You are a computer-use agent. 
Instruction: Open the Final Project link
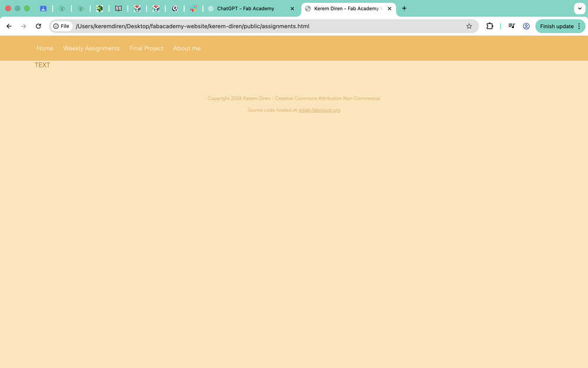[146, 48]
